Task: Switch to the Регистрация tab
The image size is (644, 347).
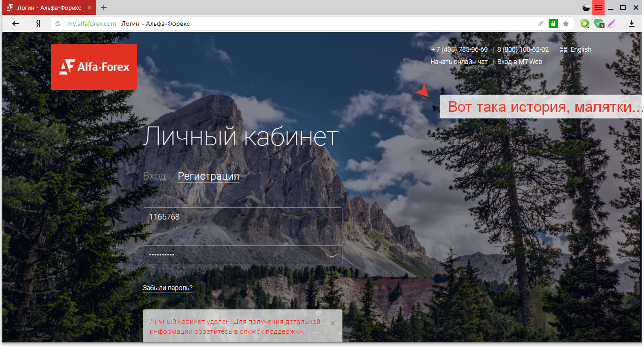Action: [x=209, y=176]
